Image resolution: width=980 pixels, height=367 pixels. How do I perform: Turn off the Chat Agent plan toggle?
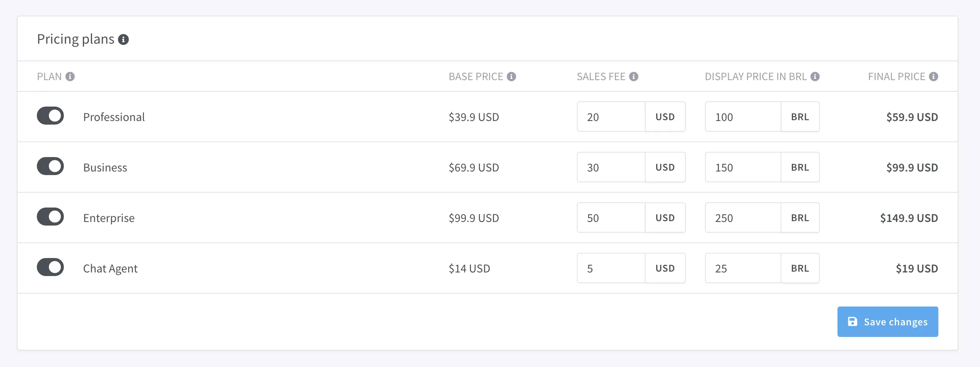(50, 267)
